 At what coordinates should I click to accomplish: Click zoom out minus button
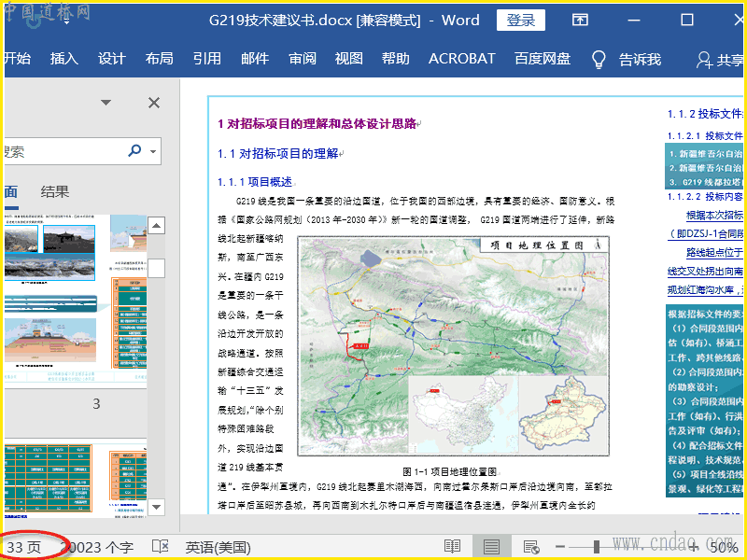559,547
